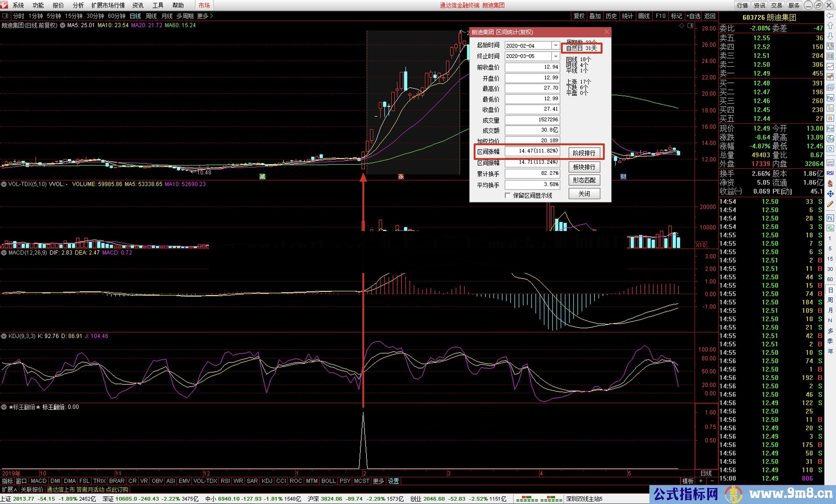The width and height of the screenshot is (836, 504).
Task: Toggle the side panel icon near 28.00 axis
Action: pyautogui.click(x=690, y=26)
